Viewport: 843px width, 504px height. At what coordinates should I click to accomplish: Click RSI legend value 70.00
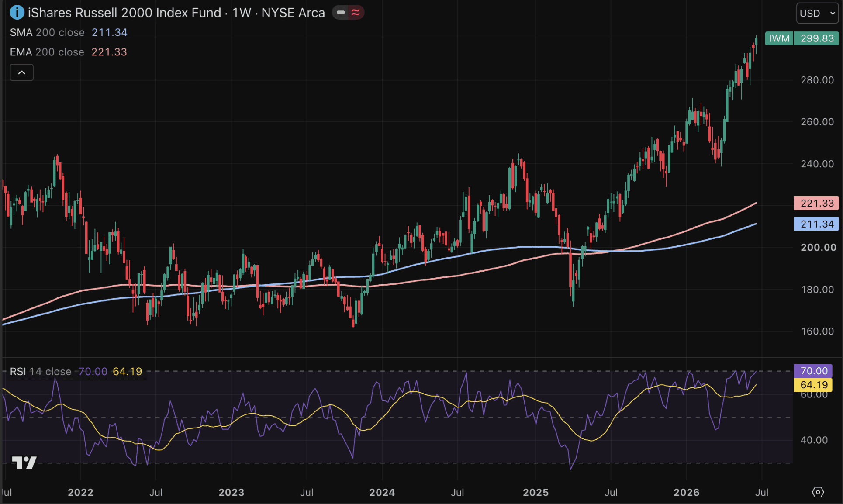[x=93, y=372]
